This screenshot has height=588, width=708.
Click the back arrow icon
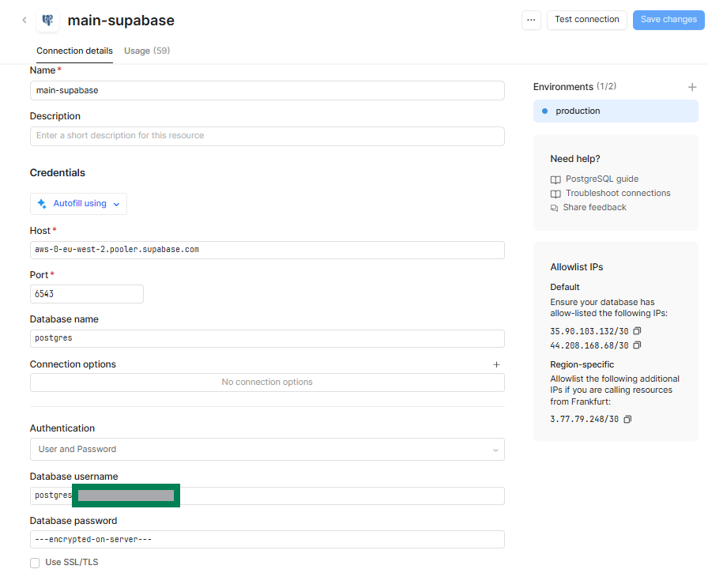point(24,21)
